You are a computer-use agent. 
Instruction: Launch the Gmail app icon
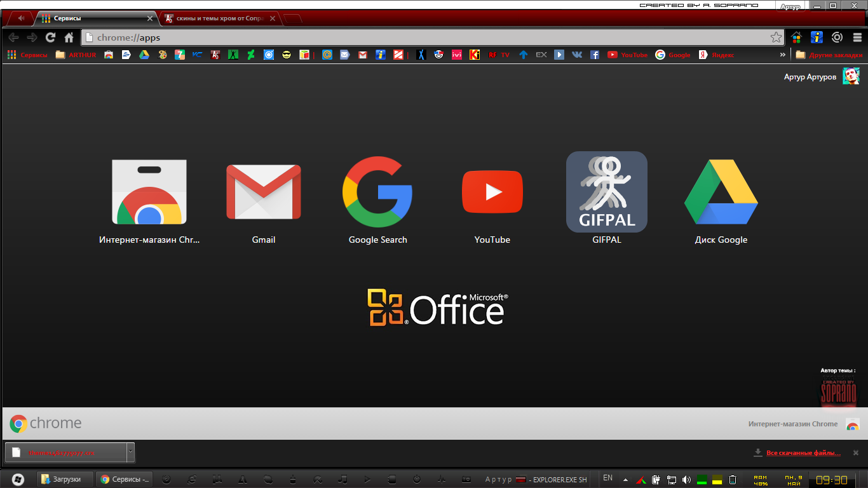tap(264, 192)
